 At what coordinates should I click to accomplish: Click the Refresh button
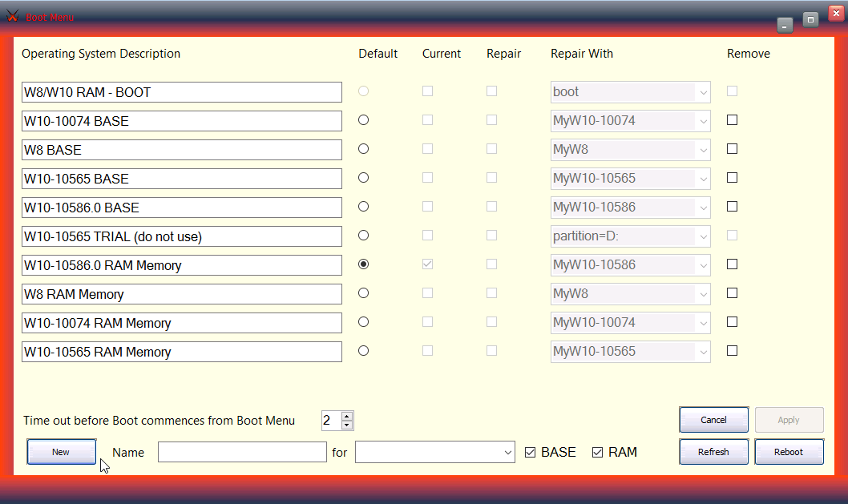tap(714, 452)
